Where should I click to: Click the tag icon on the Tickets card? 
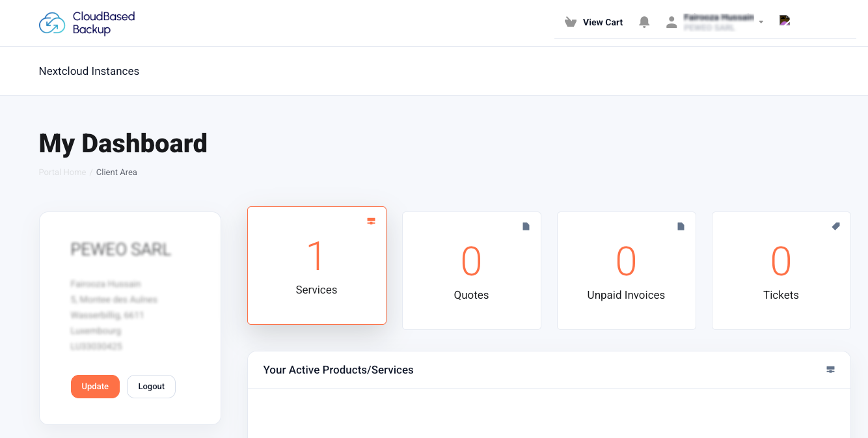[835, 226]
